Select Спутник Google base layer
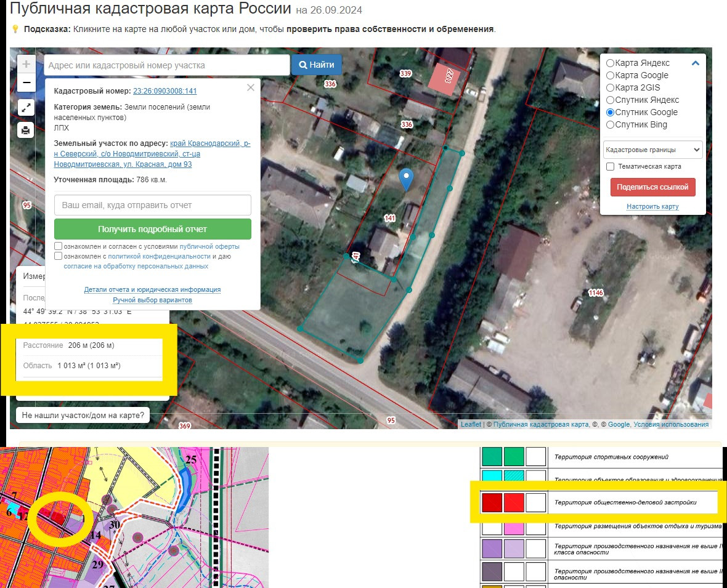This screenshot has width=727, height=588. [610, 112]
